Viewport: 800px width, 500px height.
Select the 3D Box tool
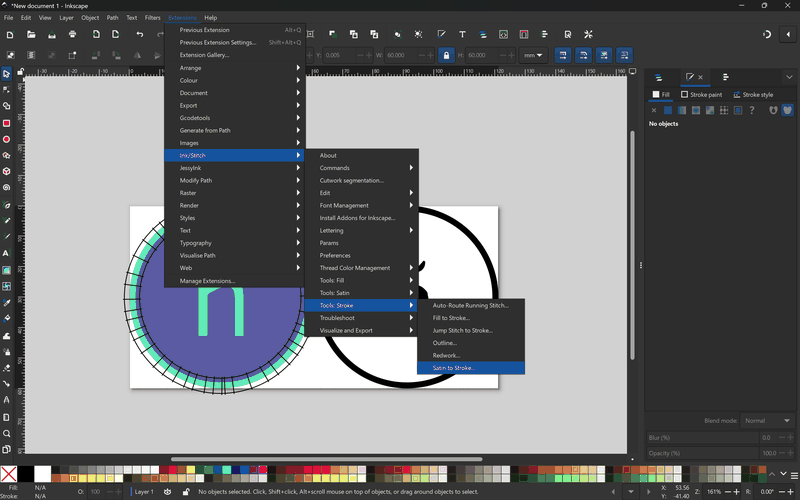pyautogui.click(x=6, y=171)
